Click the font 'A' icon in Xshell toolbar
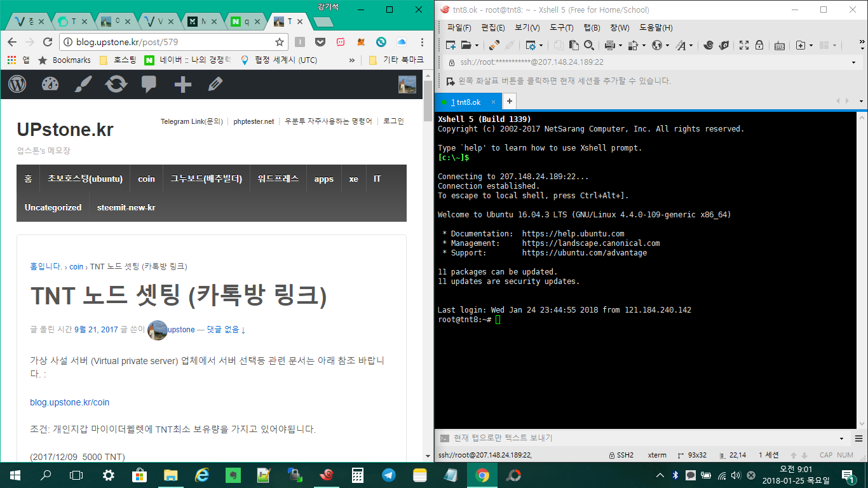 (x=681, y=45)
